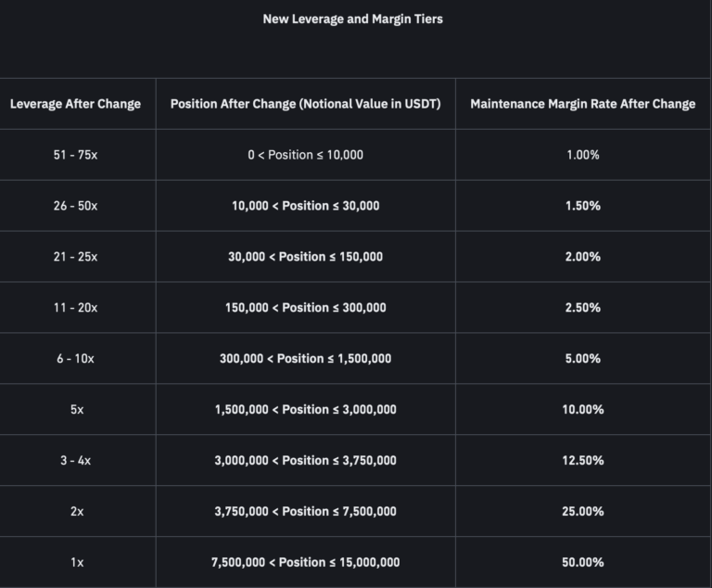Click the "300,000 < Position ≤ 1,500,000" cell
Screen dimensions: 712x588
(305, 359)
